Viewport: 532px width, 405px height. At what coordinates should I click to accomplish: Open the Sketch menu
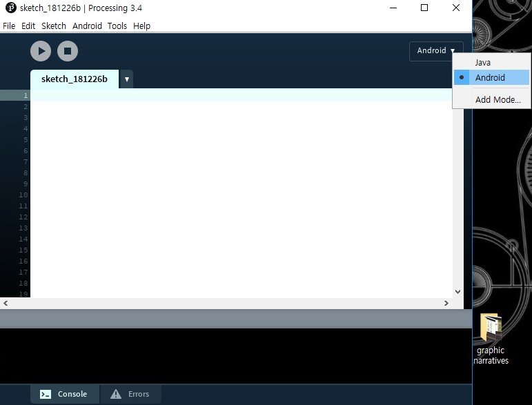point(54,26)
